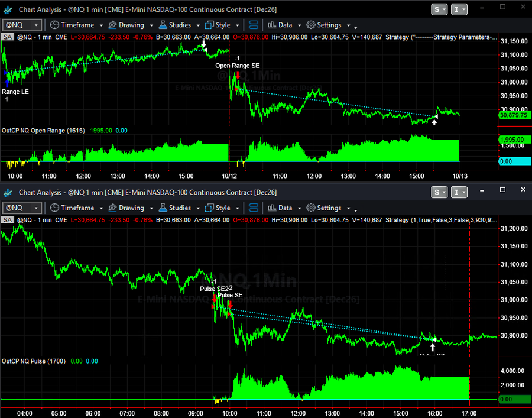This screenshot has height=418, width=532.
Task: Open Studies menu in top chart window
Action: pos(179,25)
